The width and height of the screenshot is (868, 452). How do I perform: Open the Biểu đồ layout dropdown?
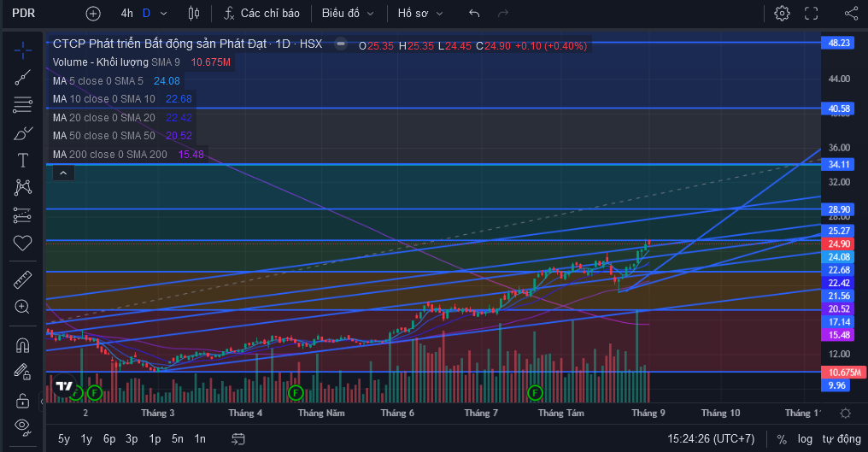[348, 14]
